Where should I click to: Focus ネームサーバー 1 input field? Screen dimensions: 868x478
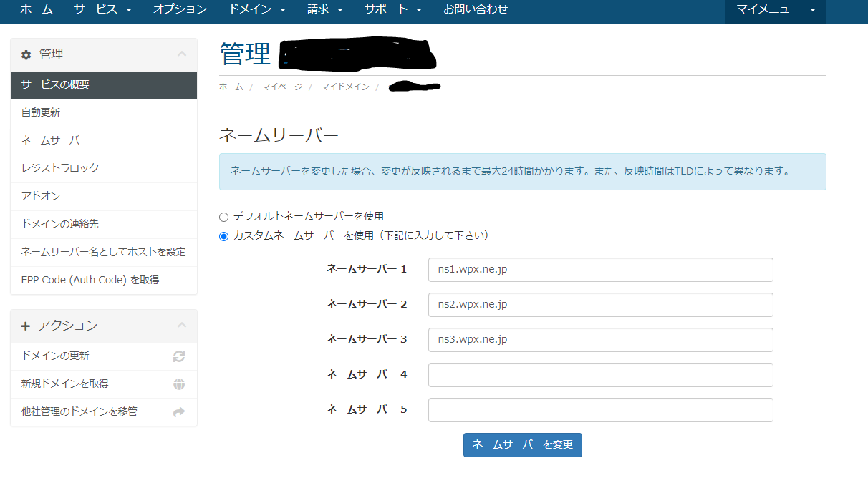601,270
